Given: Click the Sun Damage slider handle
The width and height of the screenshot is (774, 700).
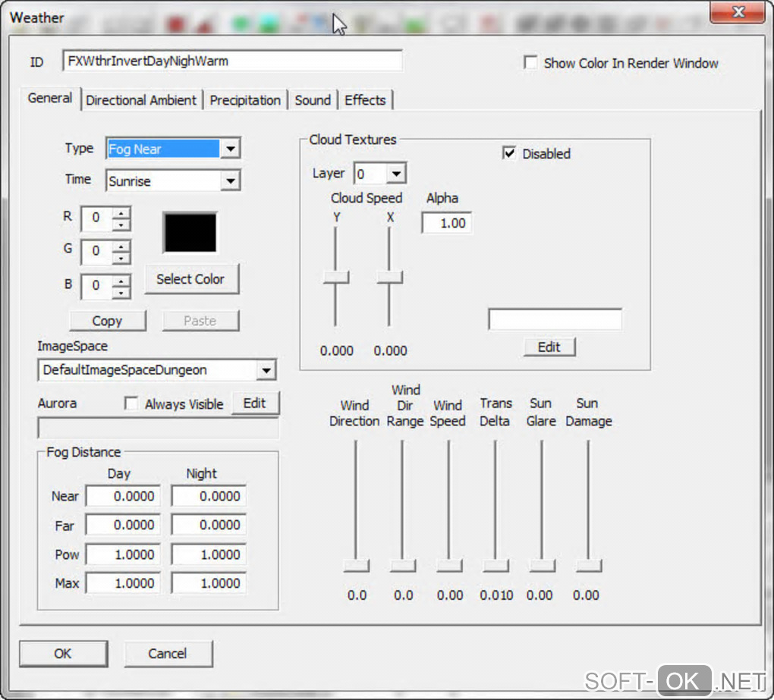Looking at the screenshot, I should point(588,565).
